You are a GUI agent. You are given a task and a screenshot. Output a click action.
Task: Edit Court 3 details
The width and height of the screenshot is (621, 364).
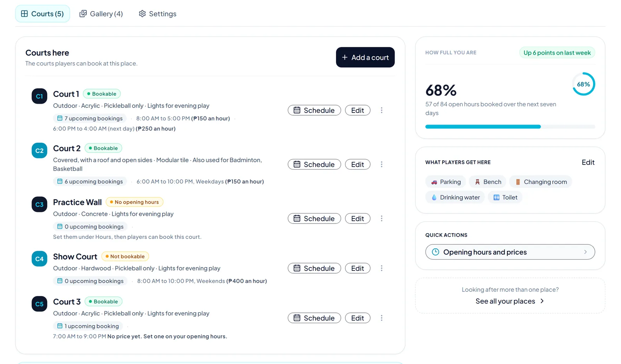357,318
